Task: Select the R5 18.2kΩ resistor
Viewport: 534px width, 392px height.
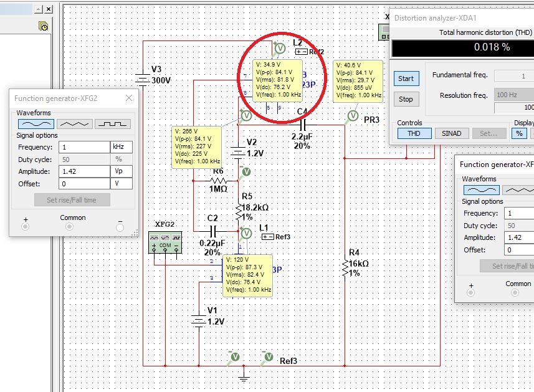Action: point(239,212)
